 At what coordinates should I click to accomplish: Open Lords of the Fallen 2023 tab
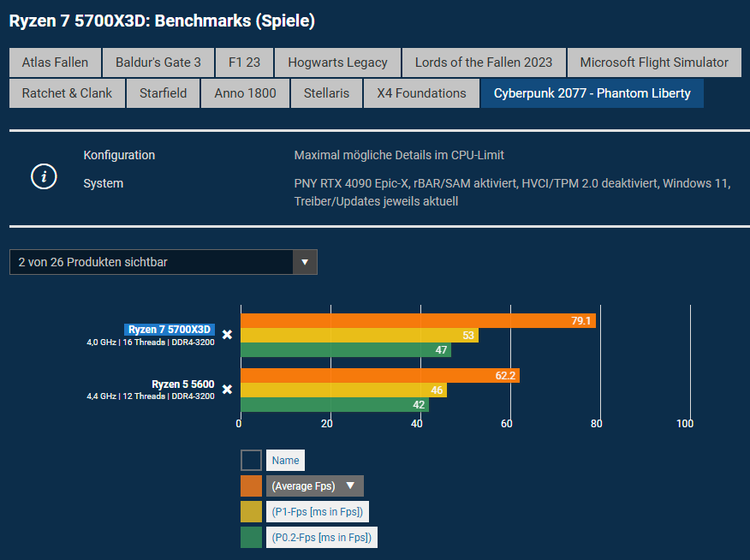click(x=484, y=63)
